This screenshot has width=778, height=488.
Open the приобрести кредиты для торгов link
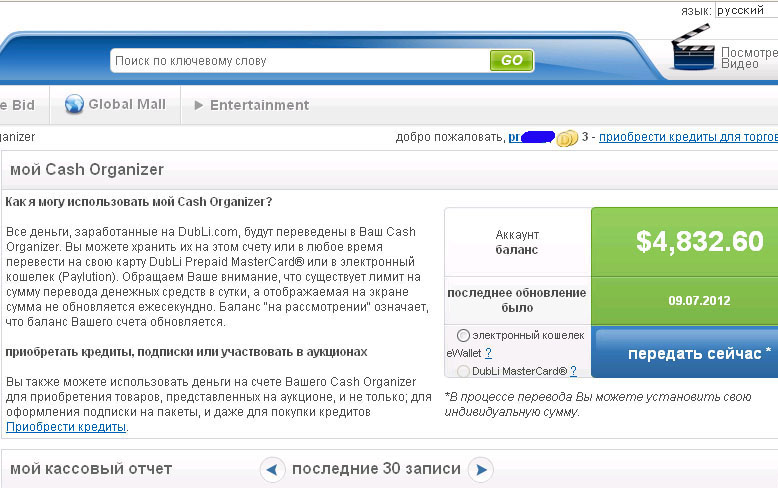[688, 137]
